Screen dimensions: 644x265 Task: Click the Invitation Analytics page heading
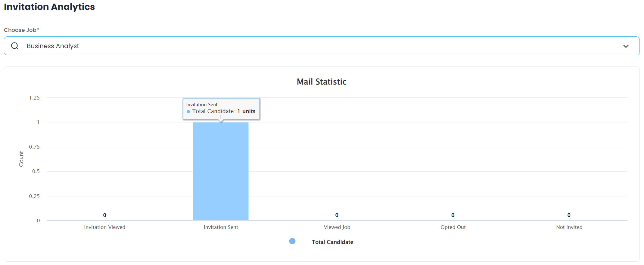pyautogui.click(x=49, y=7)
